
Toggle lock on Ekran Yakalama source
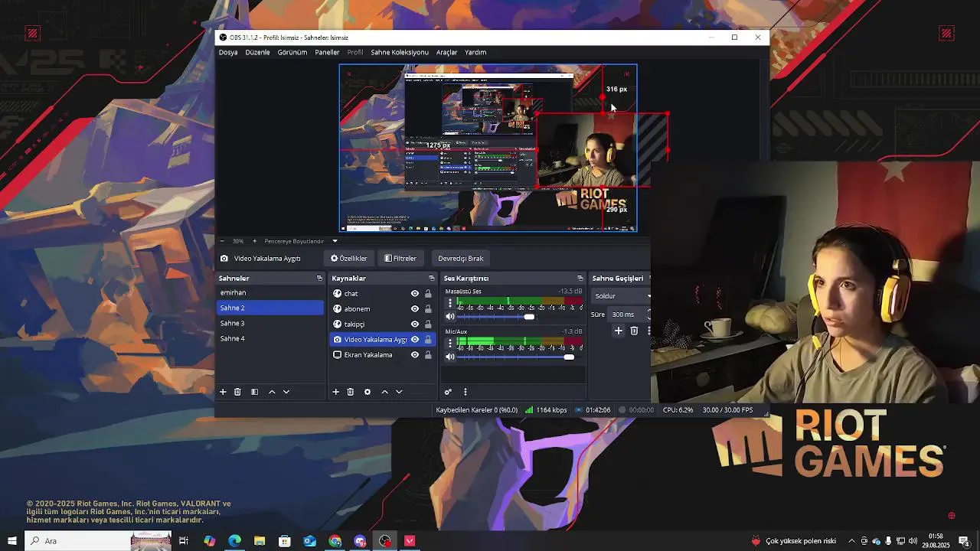pos(428,355)
